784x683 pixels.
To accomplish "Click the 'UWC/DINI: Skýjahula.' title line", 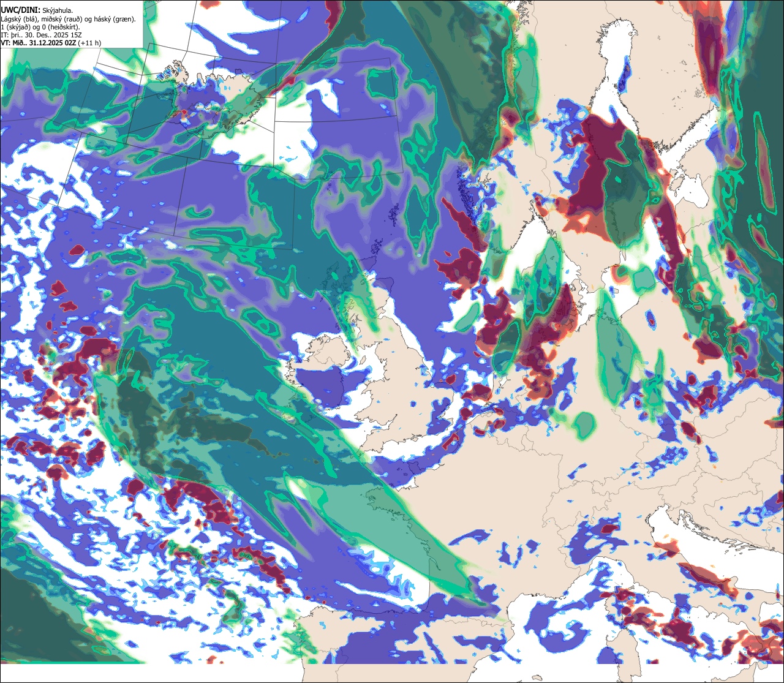I will point(37,10).
